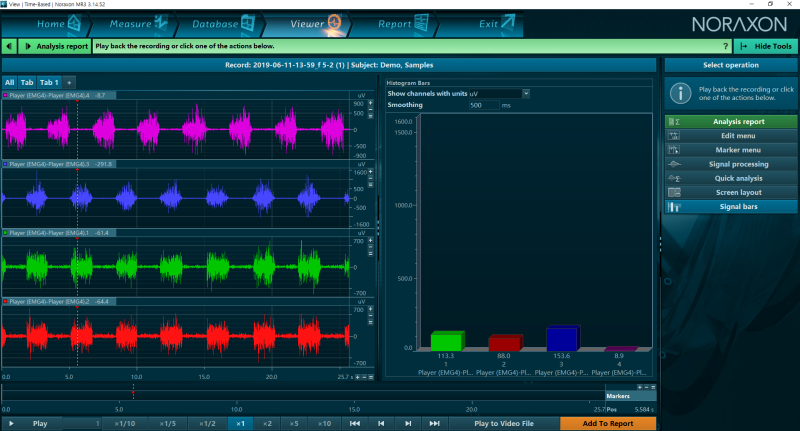Zoom out amplitude on magenta EMG4.4 channel
800x431 pixels.
370,109
